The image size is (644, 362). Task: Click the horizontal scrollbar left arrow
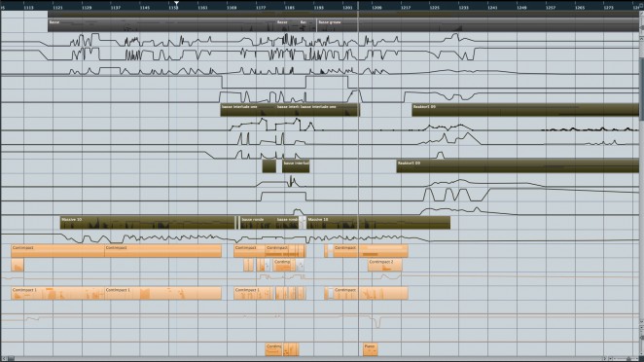click(x=3, y=359)
